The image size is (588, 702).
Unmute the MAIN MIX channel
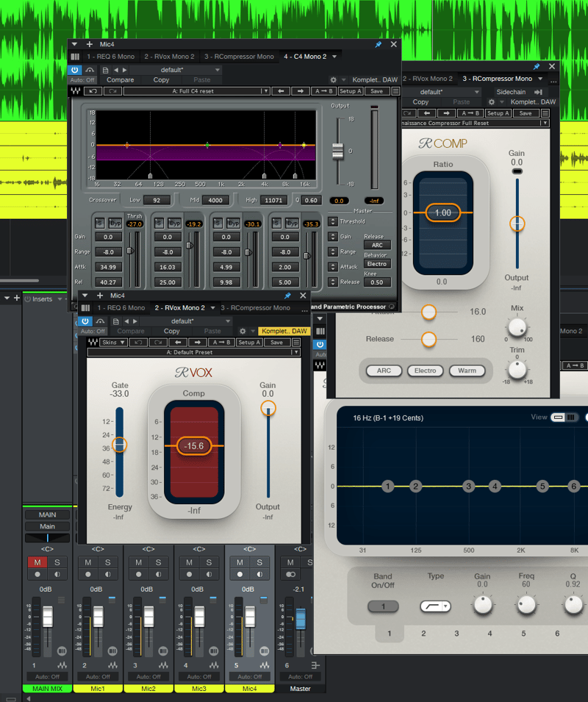(37, 562)
